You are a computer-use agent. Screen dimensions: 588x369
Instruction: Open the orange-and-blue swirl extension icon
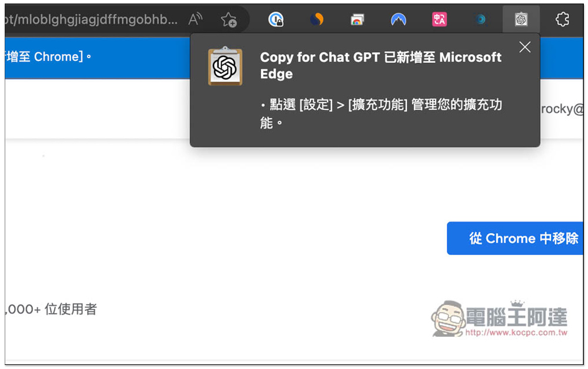point(317,19)
